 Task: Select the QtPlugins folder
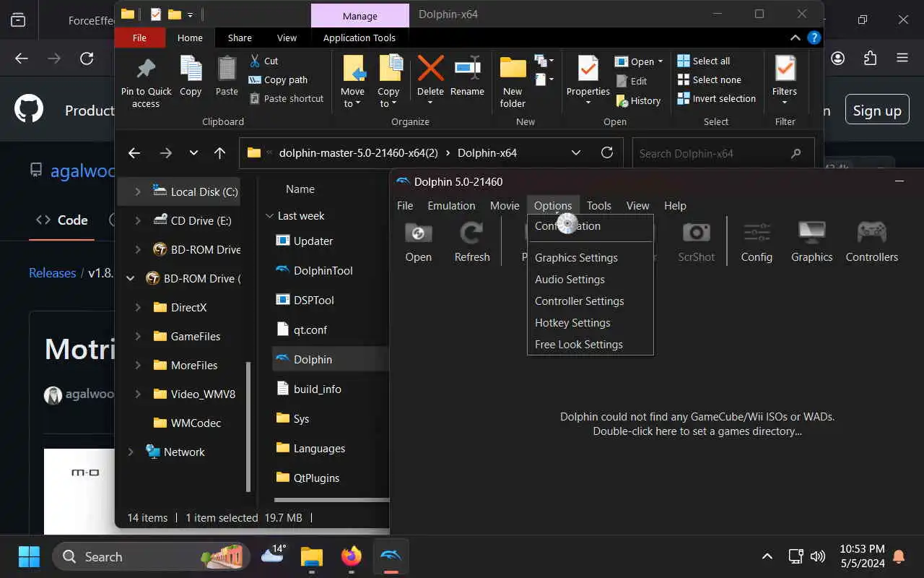315,478
